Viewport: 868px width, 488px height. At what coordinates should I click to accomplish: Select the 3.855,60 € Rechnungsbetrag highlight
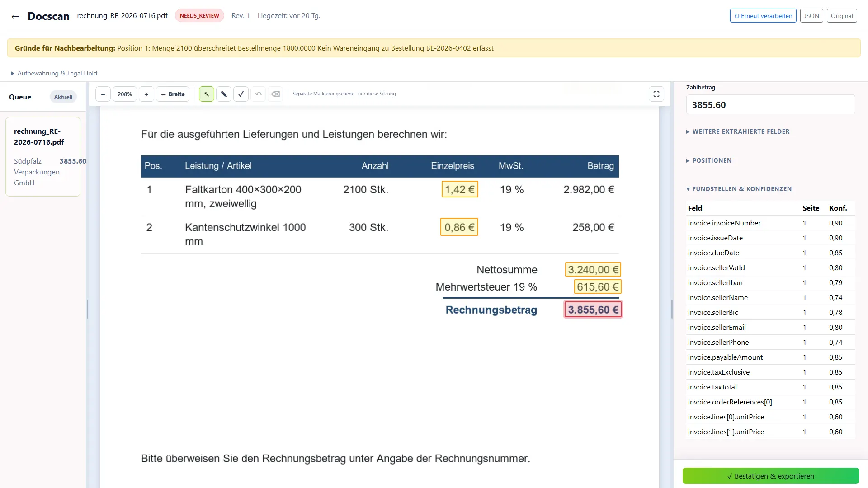coord(593,310)
